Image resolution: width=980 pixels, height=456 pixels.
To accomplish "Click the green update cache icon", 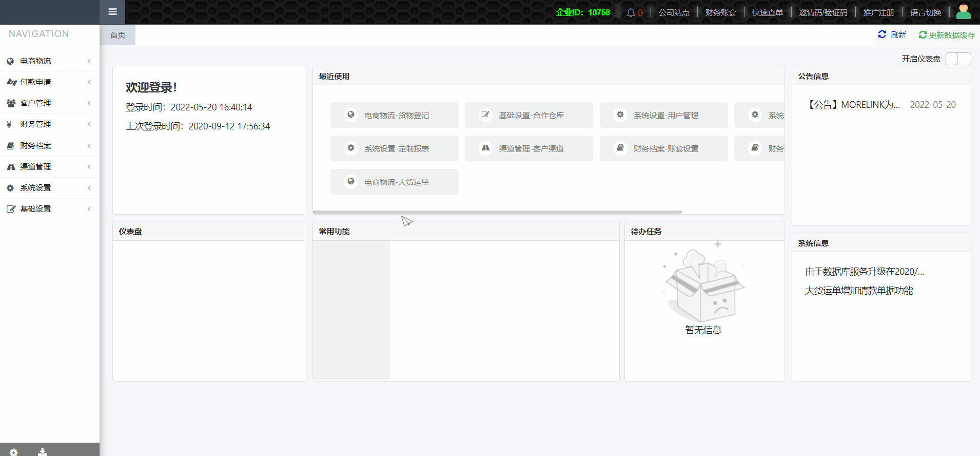I will pyautogui.click(x=923, y=35).
